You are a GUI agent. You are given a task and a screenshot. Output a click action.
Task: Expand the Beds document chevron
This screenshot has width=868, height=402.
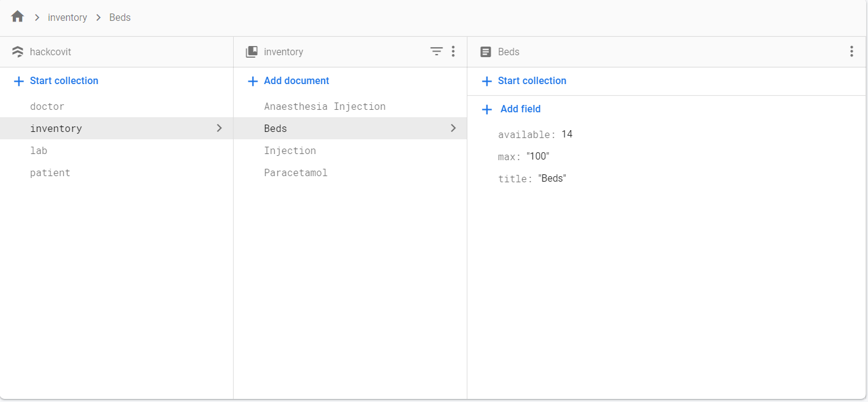(453, 128)
